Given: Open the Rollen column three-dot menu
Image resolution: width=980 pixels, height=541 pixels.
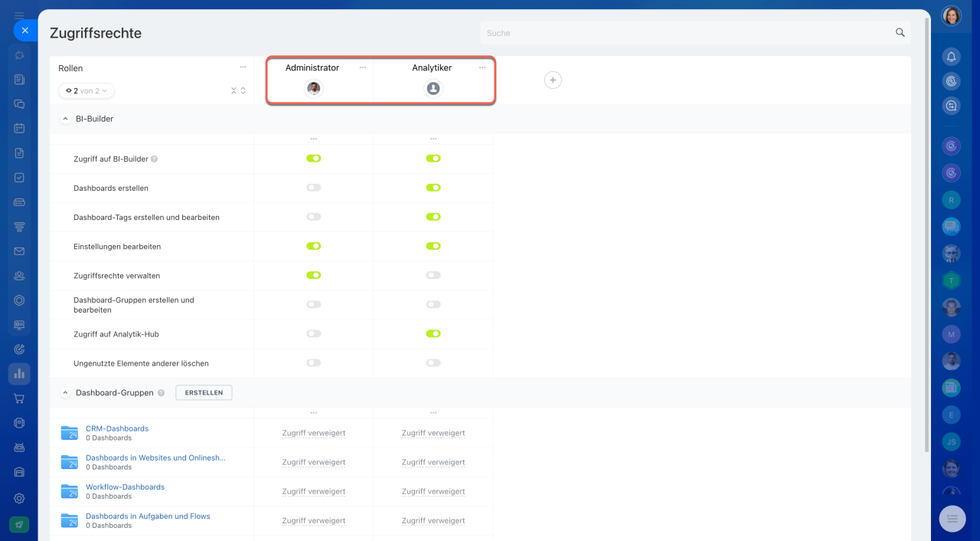Looking at the screenshot, I should 243,67.
